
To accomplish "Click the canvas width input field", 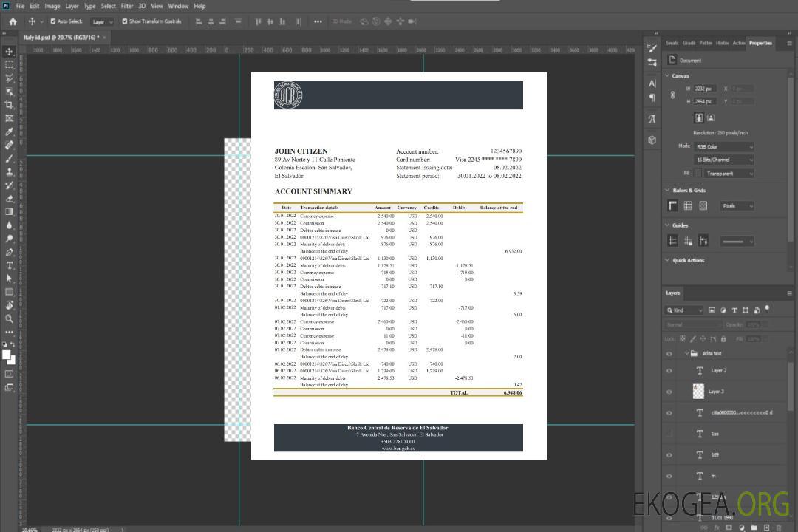I will [x=705, y=89].
